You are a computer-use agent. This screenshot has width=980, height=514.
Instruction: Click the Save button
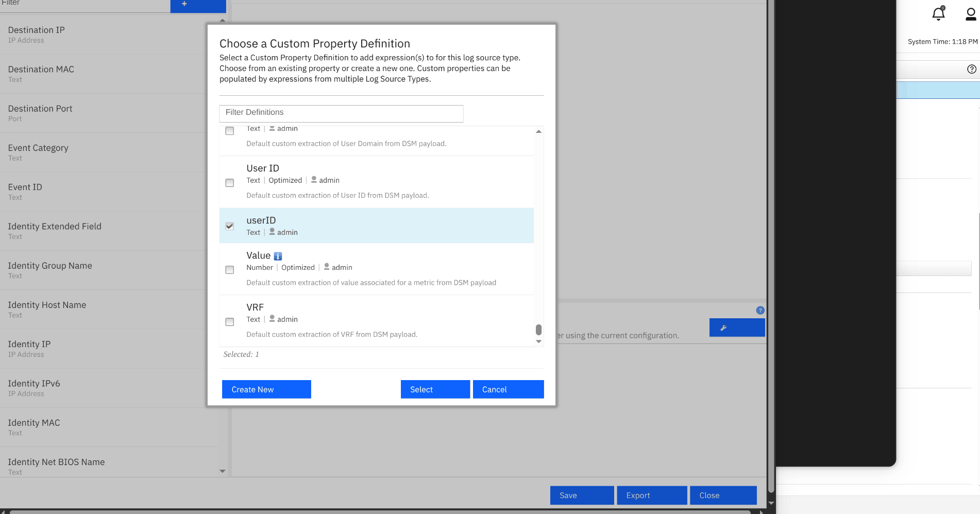[582, 495]
